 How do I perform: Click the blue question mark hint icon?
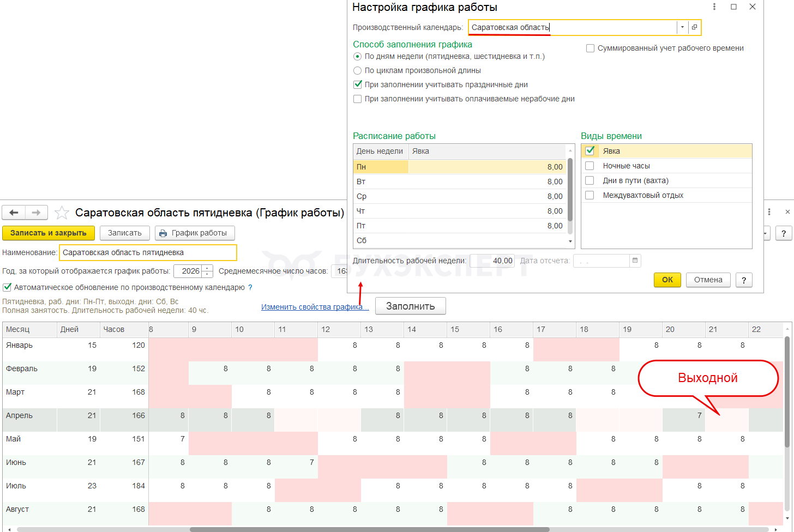pyautogui.click(x=250, y=287)
